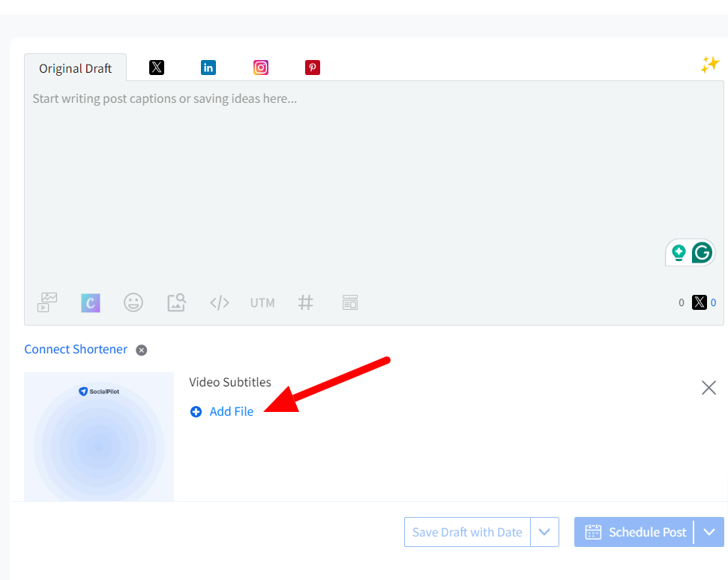The height and width of the screenshot is (580, 728).
Task: Click the add media icon in toolbar
Action: 48,302
